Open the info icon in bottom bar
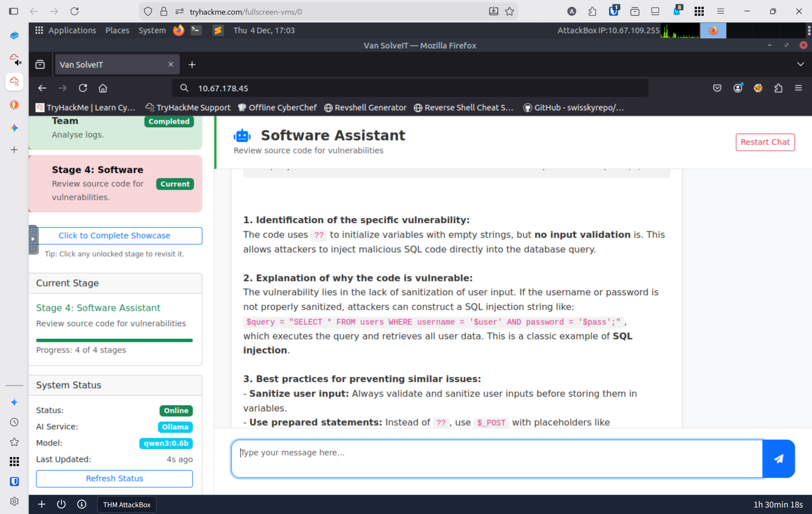812x514 pixels. click(x=82, y=504)
